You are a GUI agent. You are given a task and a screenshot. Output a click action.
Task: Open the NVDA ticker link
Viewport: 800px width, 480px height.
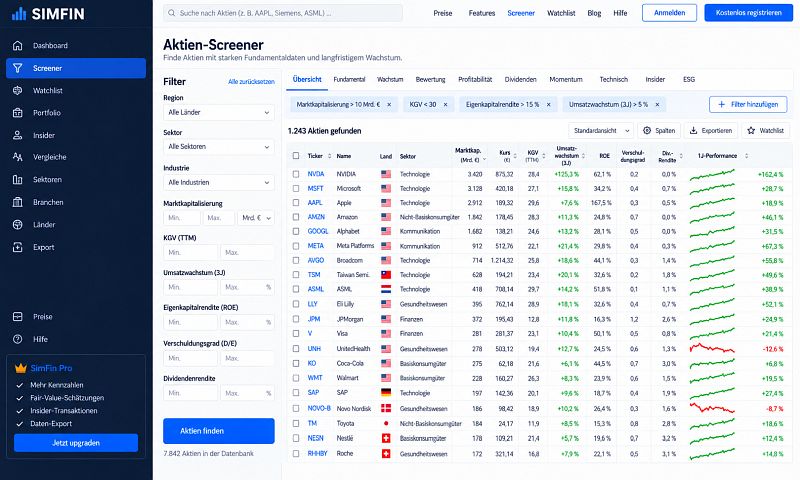tap(316, 174)
